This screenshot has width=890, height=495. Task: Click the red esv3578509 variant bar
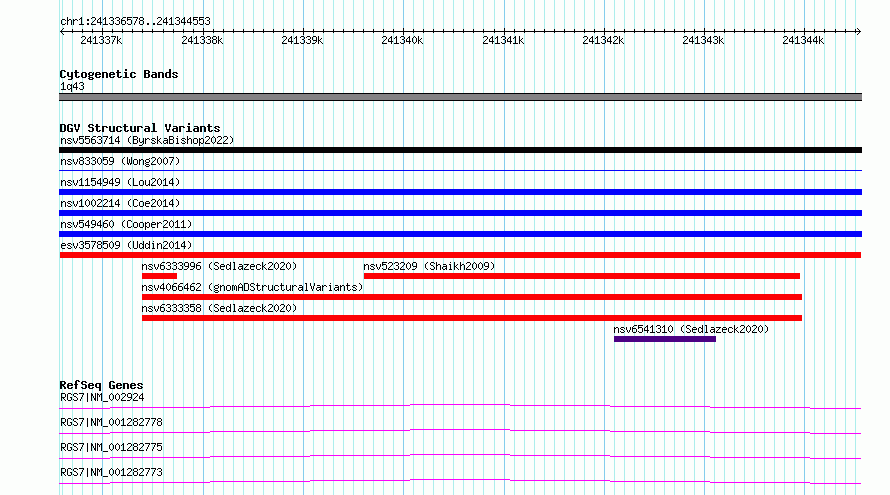click(x=460, y=255)
